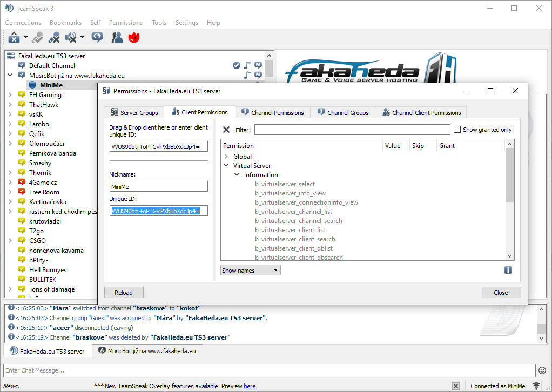The height and width of the screenshot is (392, 552).
Task: Open the Contacts list toolbar icon
Action: pos(117,37)
